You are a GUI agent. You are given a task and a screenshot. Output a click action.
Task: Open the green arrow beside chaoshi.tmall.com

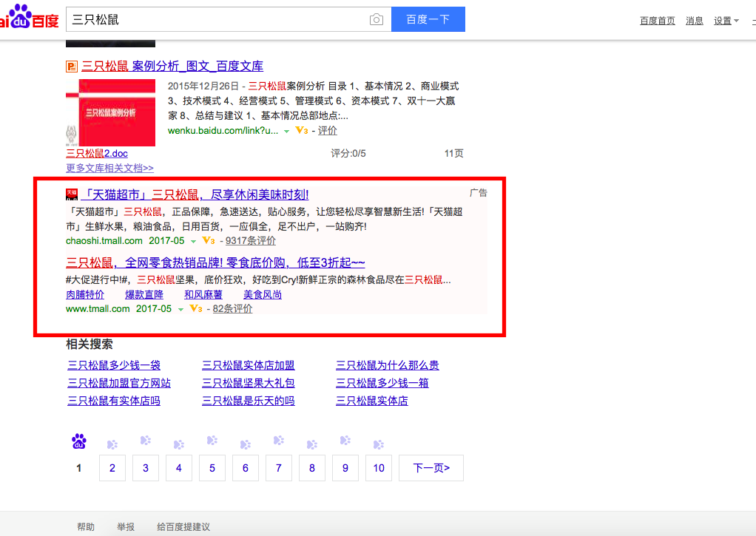coord(193,242)
